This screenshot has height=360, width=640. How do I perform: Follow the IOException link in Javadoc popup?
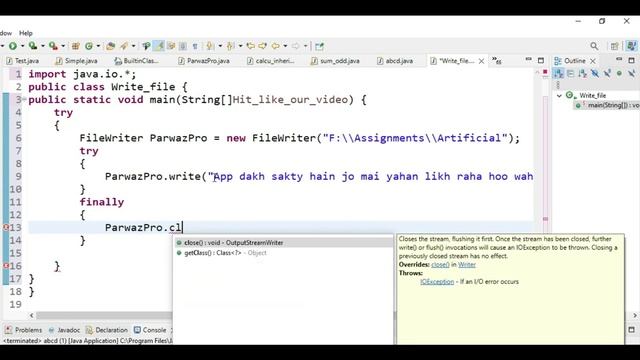tap(437, 282)
